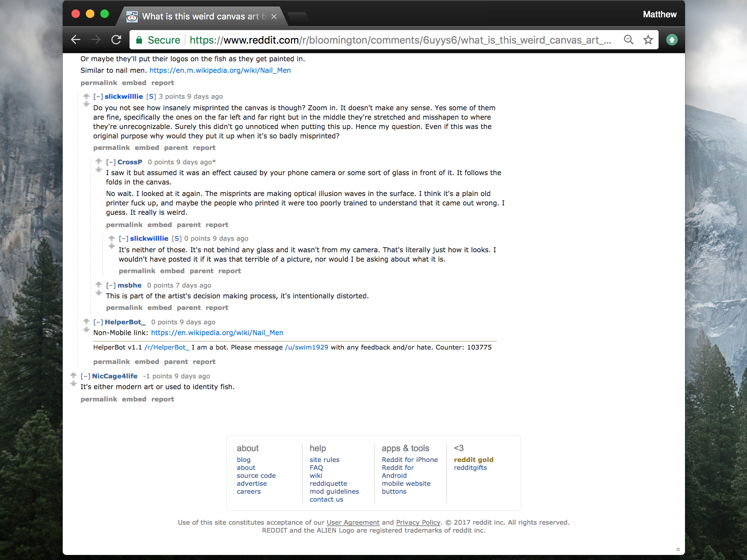Upvote msbhe's comment

click(99, 285)
